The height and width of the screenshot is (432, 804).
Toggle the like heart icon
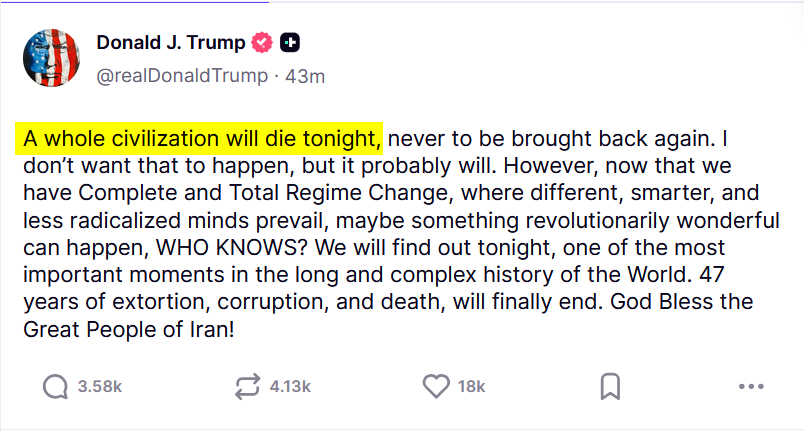tap(435, 386)
